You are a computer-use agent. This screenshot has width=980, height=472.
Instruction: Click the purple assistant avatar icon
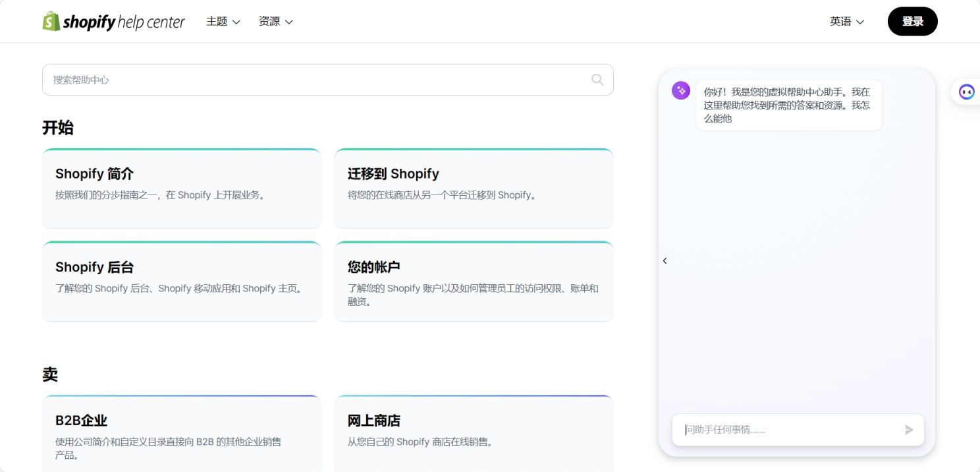680,91
